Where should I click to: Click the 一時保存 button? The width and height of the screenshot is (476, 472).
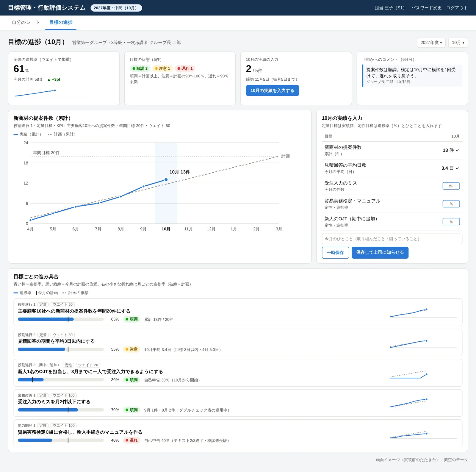click(335, 252)
